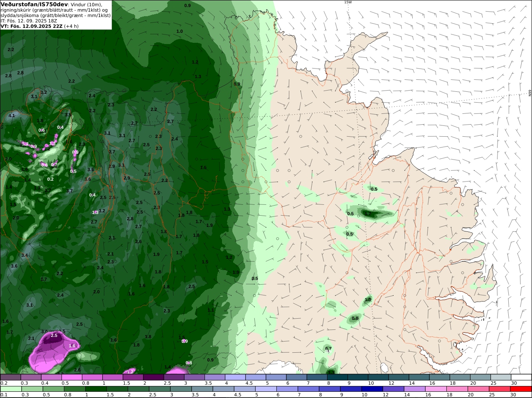This screenshot has height=398, width=532.
Task: Click the 3.4 precipitation value on the map
Action: 25,255
